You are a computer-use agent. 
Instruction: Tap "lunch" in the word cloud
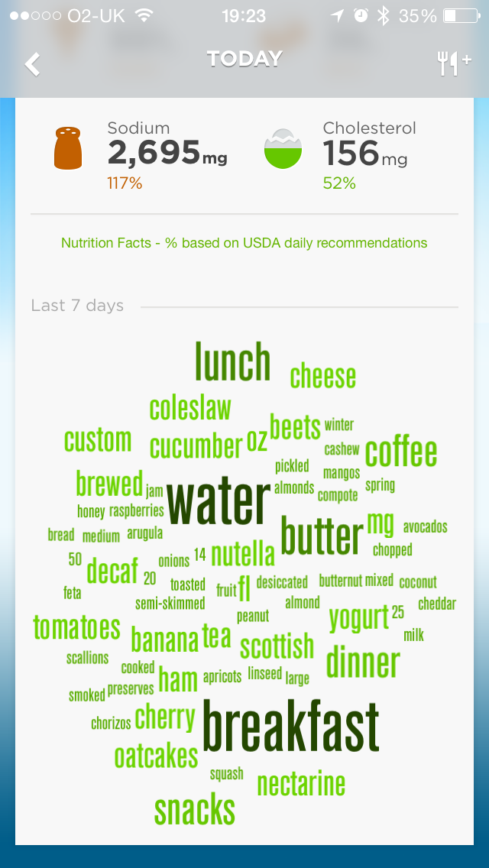(232, 361)
